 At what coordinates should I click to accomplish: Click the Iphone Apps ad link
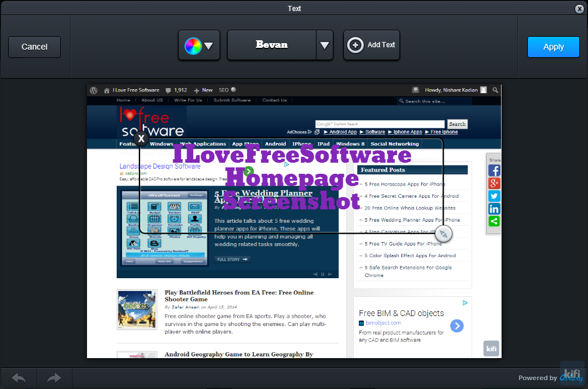[x=408, y=132]
